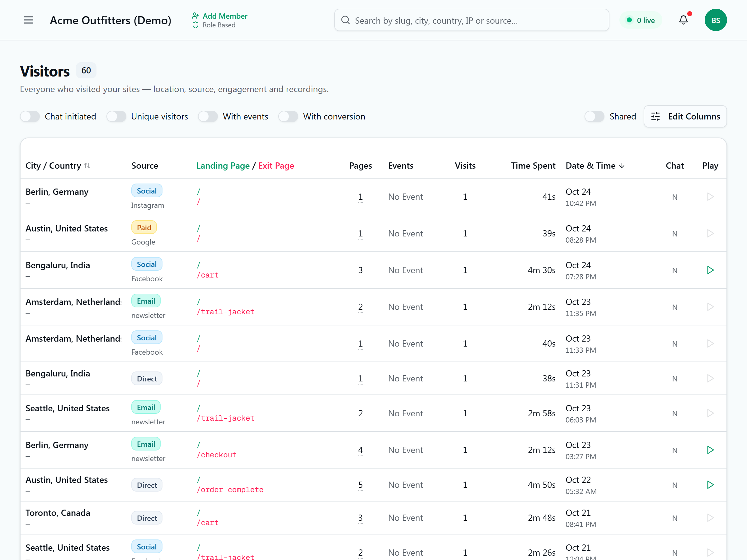Image resolution: width=747 pixels, height=560 pixels.
Task: Click the /order-complete exit page
Action: click(230, 490)
